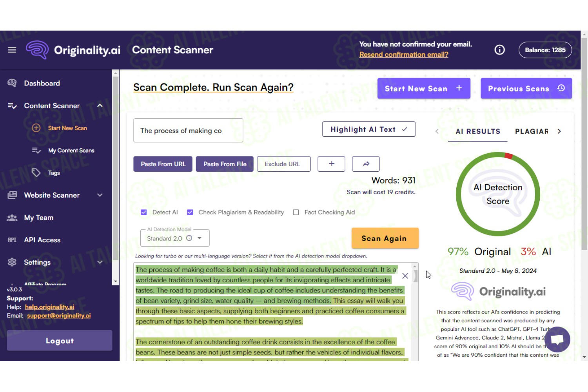Expand the Website Scanner menu

100,195
